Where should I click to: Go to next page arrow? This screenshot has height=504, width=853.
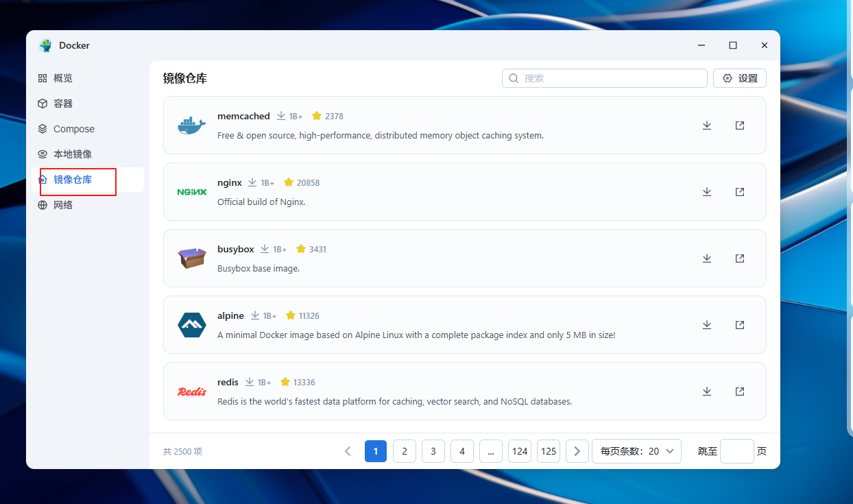pyautogui.click(x=577, y=451)
